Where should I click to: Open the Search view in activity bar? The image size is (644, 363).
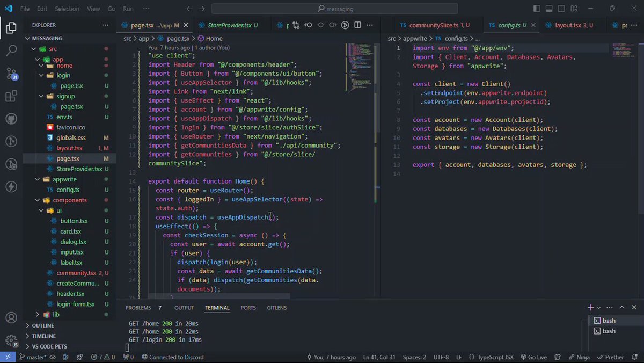(x=11, y=51)
